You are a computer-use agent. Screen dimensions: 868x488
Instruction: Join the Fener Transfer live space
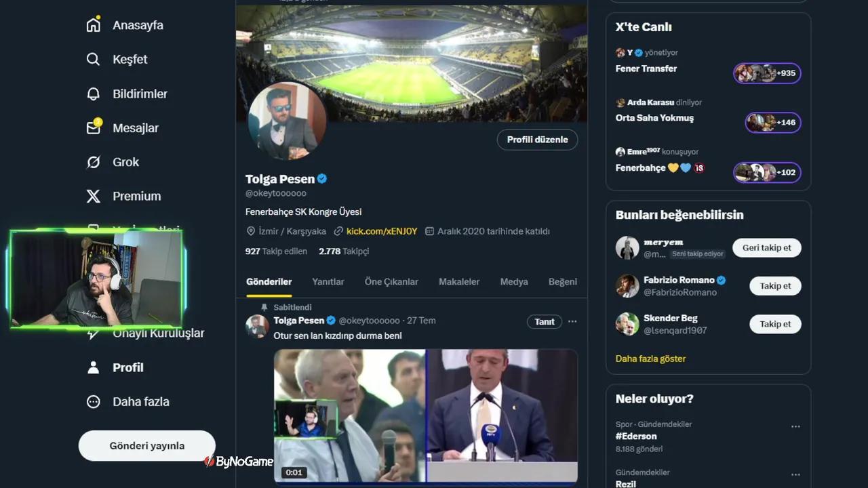click(767, 73)
